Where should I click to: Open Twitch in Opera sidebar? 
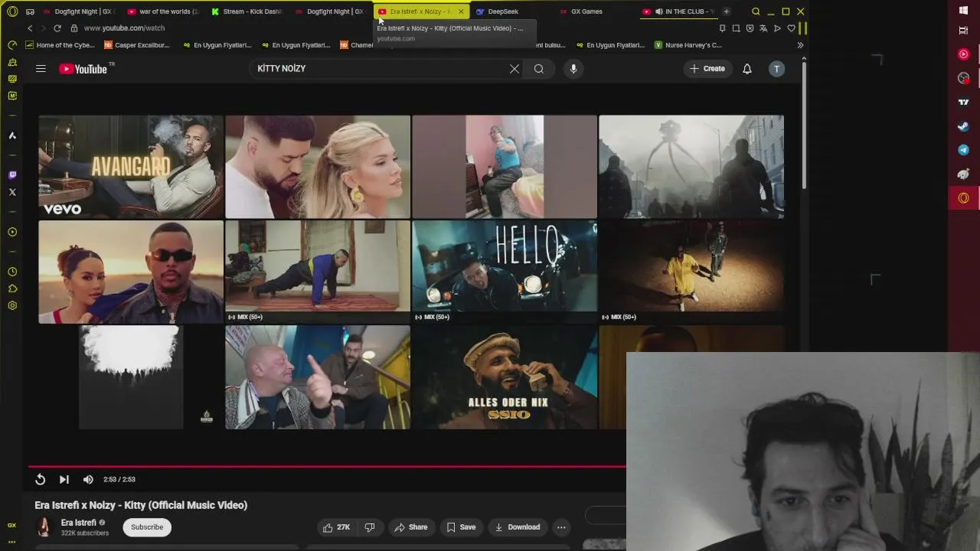(12, 175)
